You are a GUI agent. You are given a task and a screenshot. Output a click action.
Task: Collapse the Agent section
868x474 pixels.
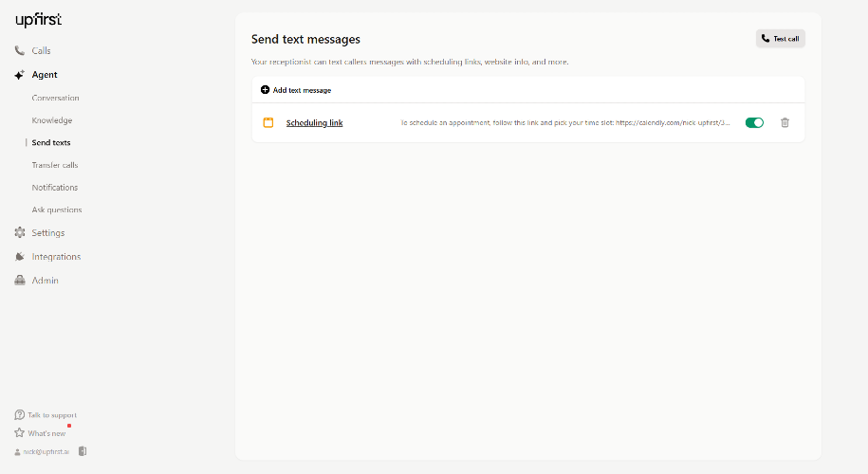(x=44, y=75)
